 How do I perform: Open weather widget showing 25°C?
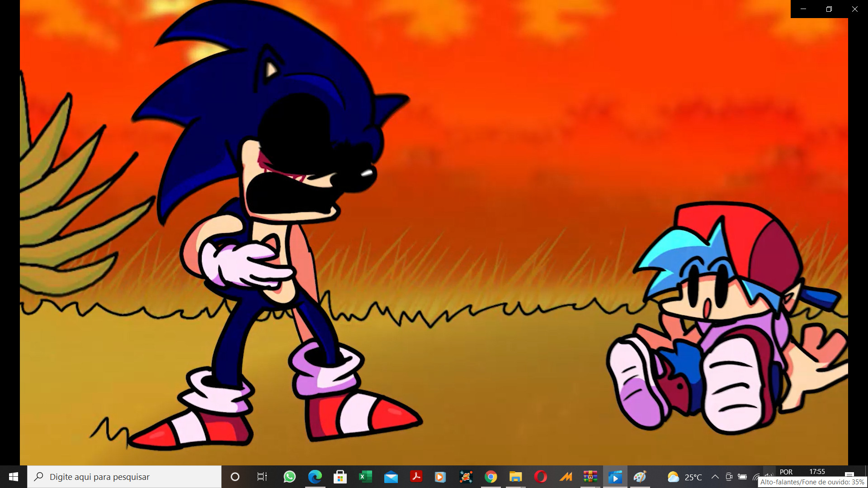(x=684, y=477)
